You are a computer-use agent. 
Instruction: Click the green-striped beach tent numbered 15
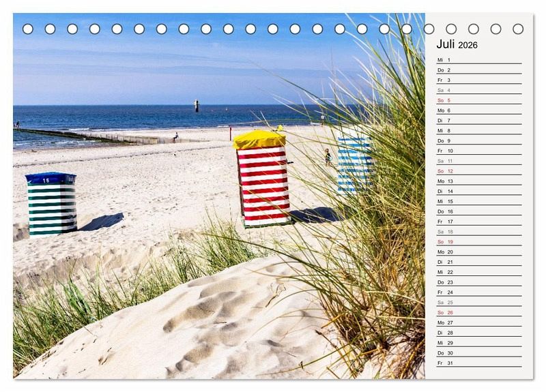tap(51, 203)
